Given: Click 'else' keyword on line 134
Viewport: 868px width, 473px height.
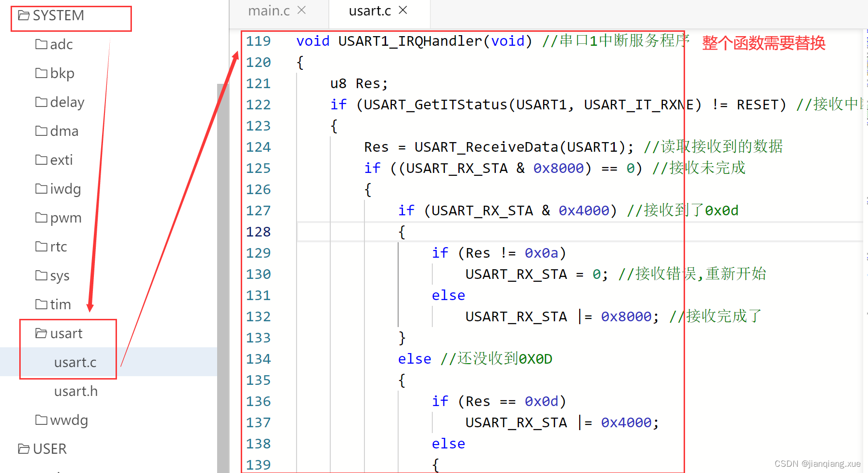Looking at the screenshot, I should (415, 359).
